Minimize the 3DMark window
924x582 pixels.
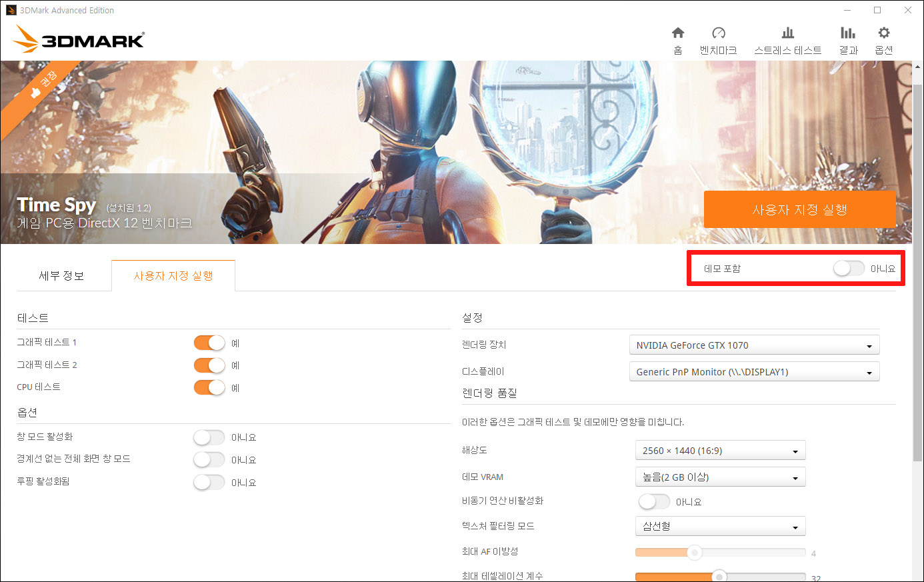click(x=847, y=10)
